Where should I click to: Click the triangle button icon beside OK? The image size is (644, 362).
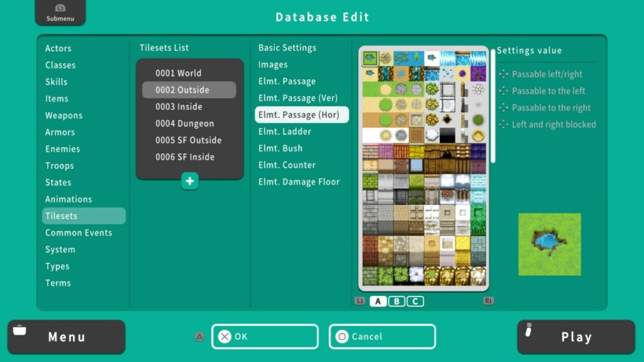pyautogui.click(x=199, y=337)
